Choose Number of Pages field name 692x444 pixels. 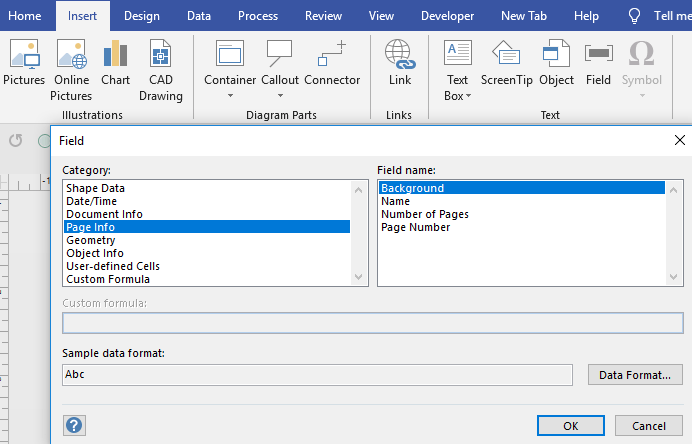(x=424, y=214)
